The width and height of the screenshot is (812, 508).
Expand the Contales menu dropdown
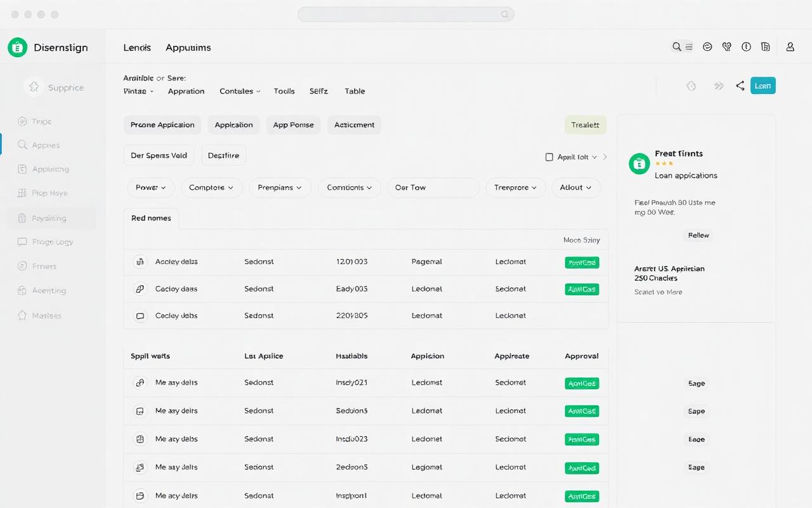coord(239,91)
